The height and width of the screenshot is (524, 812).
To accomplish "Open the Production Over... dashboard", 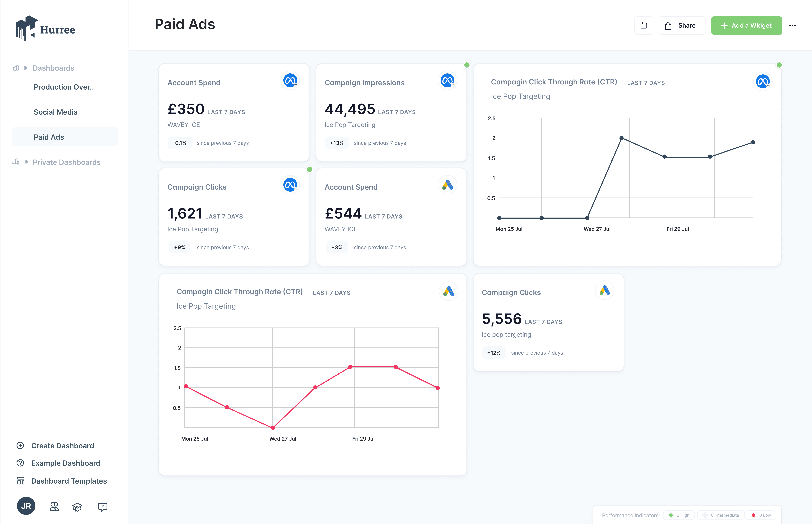I will 65,87.
